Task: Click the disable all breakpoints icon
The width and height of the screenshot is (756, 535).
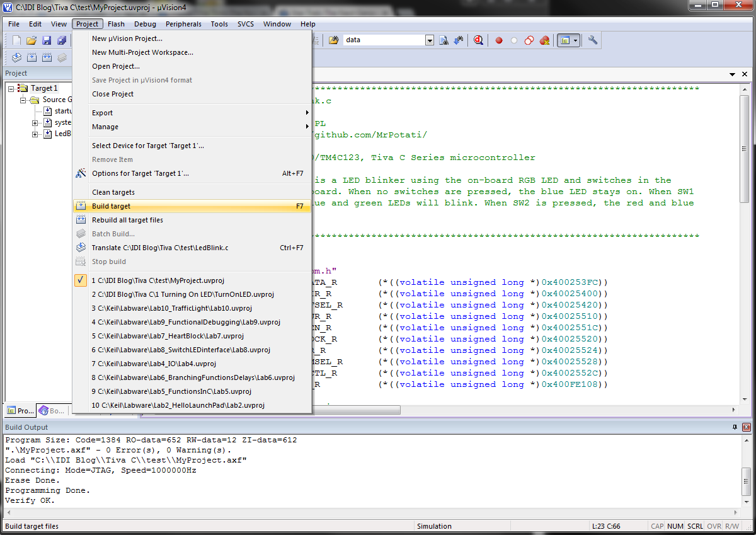Action: click(529, 40)
